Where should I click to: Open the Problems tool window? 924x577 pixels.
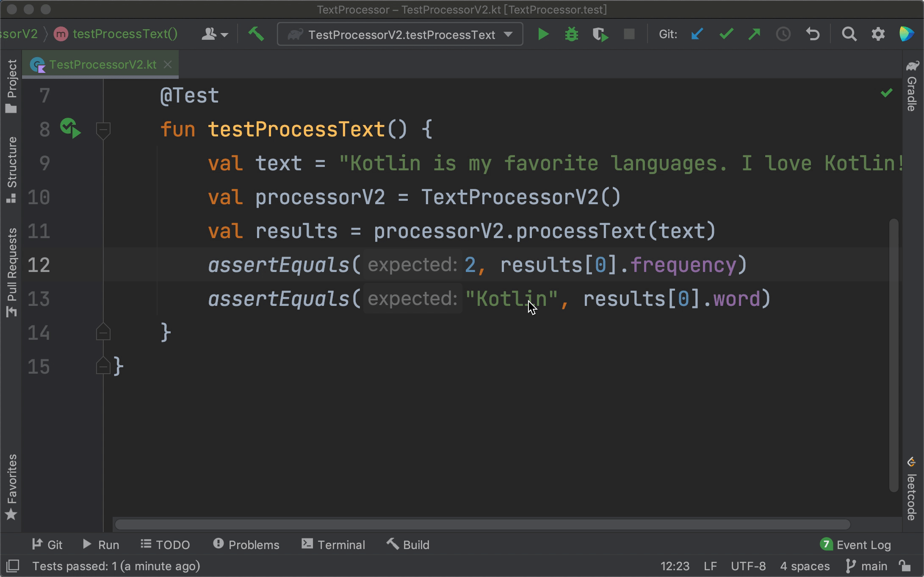point(246,544)
